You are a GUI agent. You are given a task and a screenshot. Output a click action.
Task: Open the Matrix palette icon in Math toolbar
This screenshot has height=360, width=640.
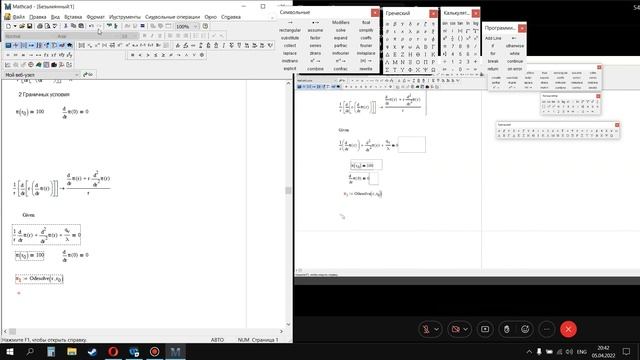(24, 45)
